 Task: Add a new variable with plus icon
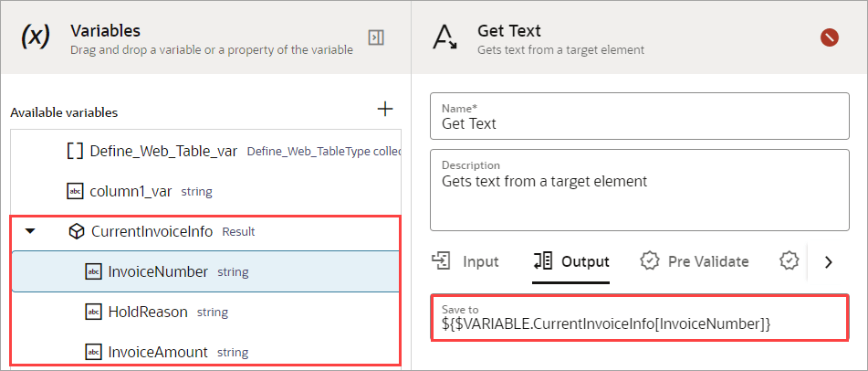coord(385,110)
